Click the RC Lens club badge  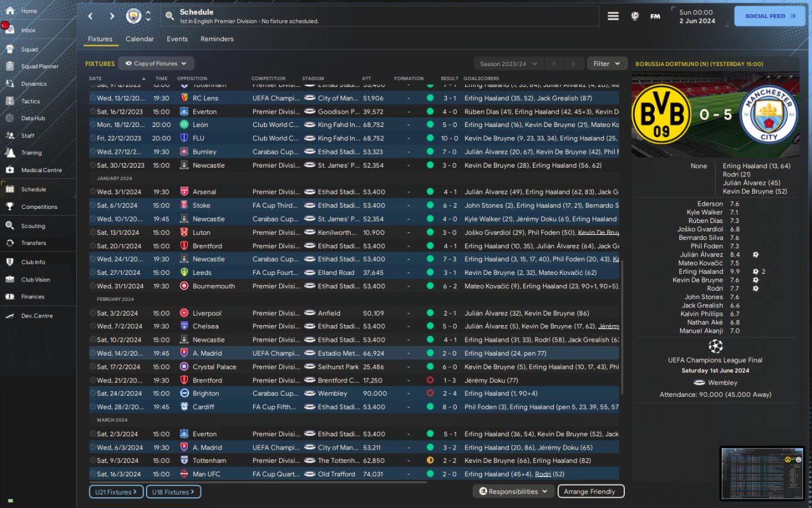click(184, 98)
